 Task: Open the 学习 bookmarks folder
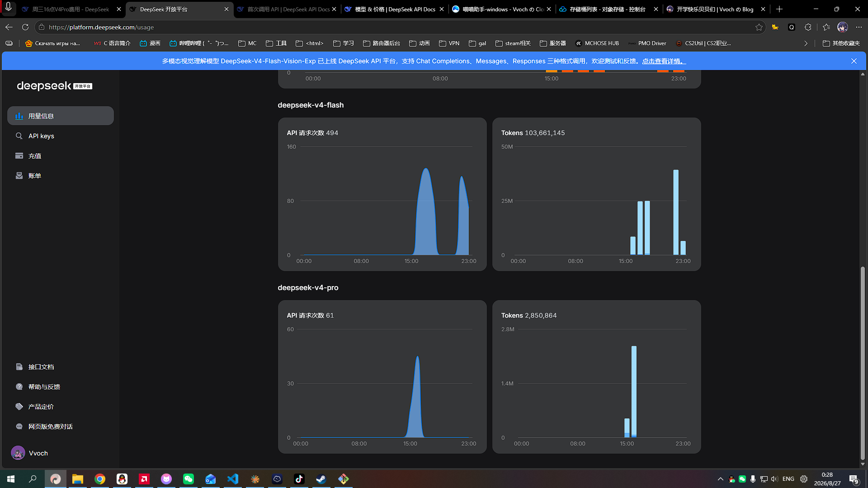pyautogui.click(x=343, y=43)
